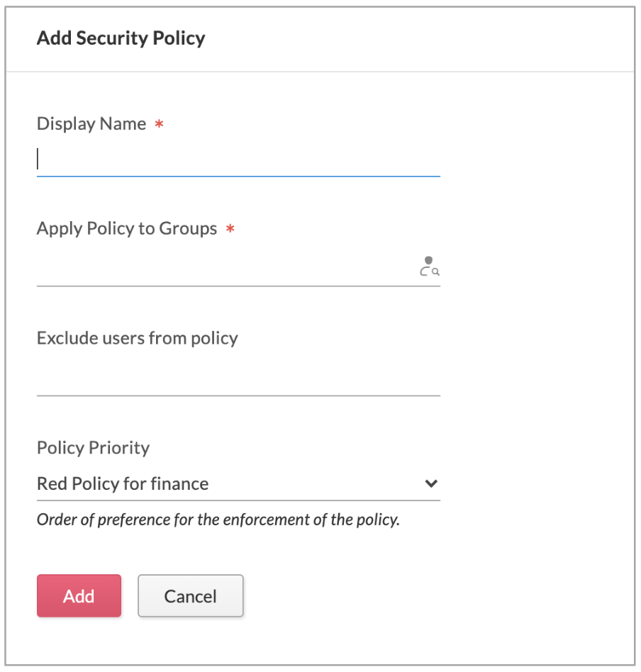Click the Exclude users from policy label
The image size is (641, 672).
pyautogui.click(x=137, y=338)
